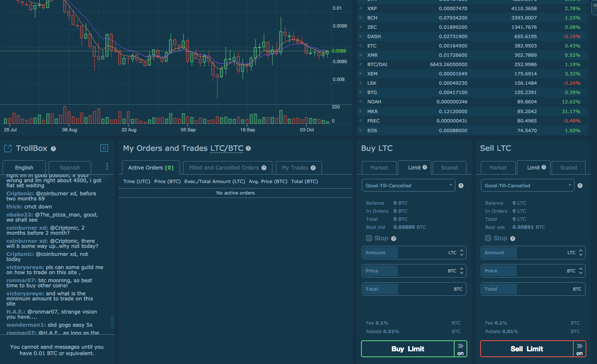Screen dimensions: 597x364
Task: Open Good-Till-Cancelled dropdown in Sell LTC
Action: [528, 186]
